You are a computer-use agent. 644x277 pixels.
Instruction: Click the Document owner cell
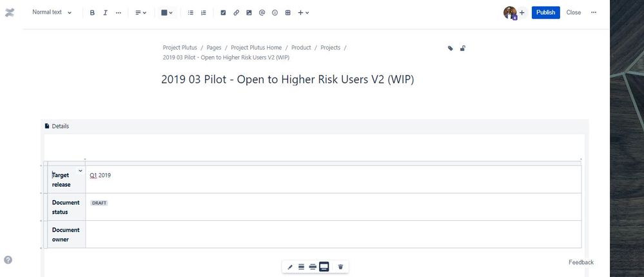[66, 234]
